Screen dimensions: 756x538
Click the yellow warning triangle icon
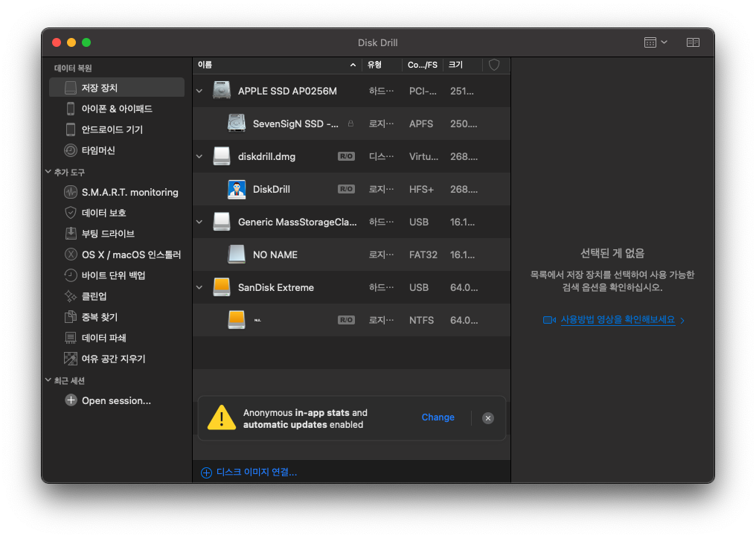[x=221, y=417]
